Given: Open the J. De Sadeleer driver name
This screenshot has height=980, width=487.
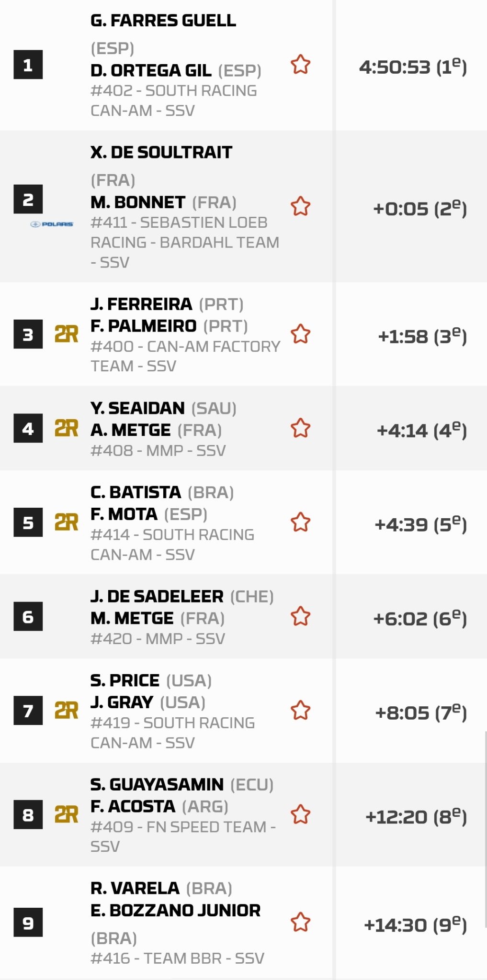Looking at the screenshot, I should pyautogui.click(x=157, y=596).
